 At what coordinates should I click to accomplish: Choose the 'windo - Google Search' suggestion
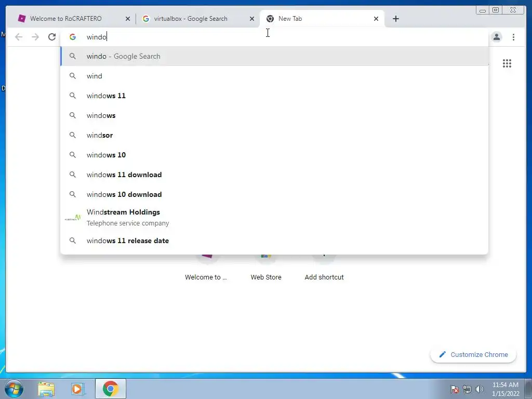coord(274,56)
